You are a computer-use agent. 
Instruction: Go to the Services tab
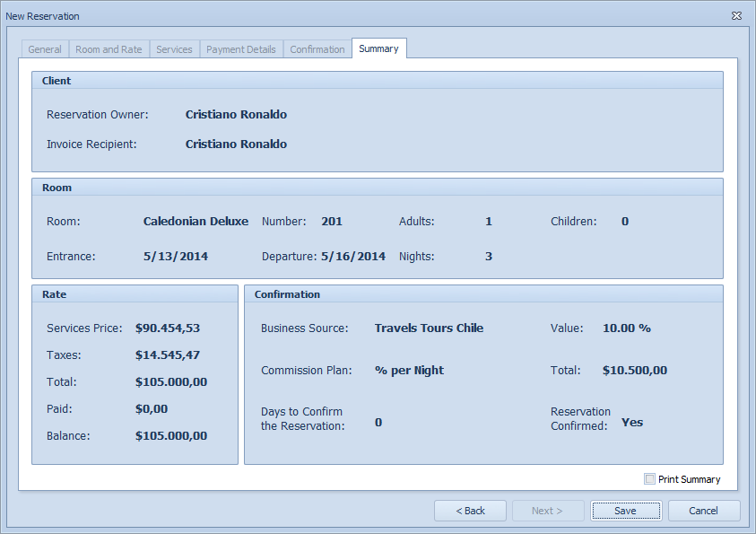coord(174,49)
